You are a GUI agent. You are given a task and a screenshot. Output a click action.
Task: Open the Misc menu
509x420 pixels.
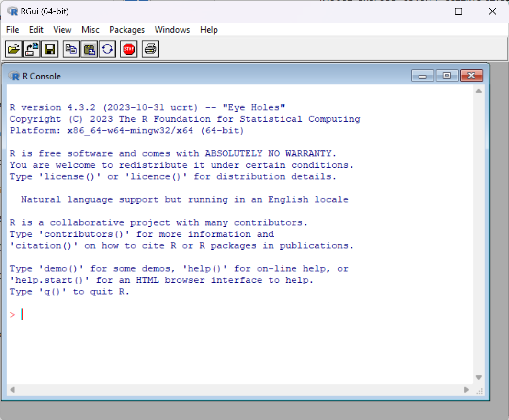[x=90, y=30]
